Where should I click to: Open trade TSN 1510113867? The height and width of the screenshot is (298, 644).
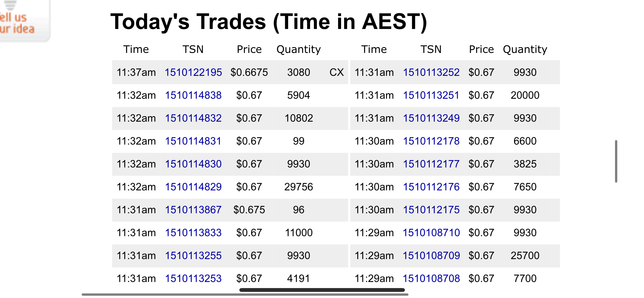193,210
